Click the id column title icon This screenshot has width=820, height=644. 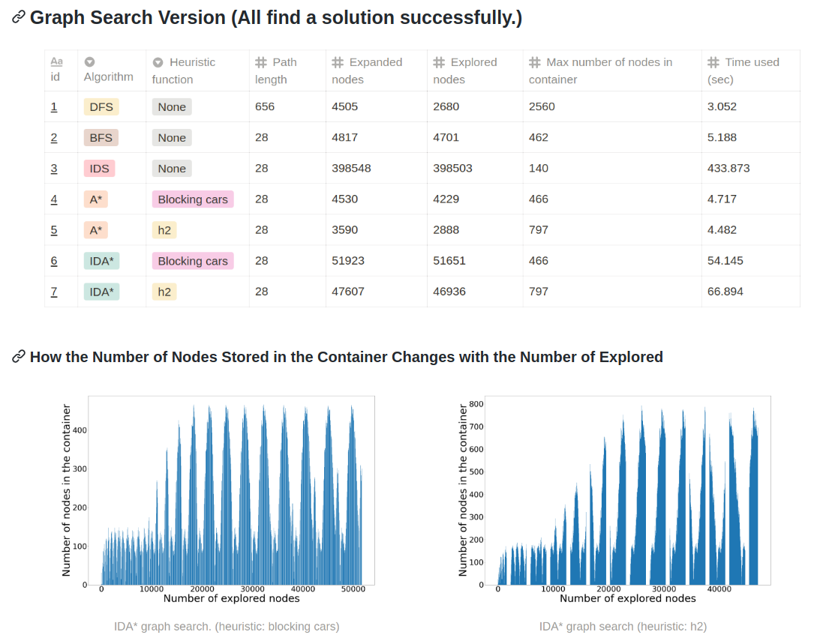tap(56, 62)
